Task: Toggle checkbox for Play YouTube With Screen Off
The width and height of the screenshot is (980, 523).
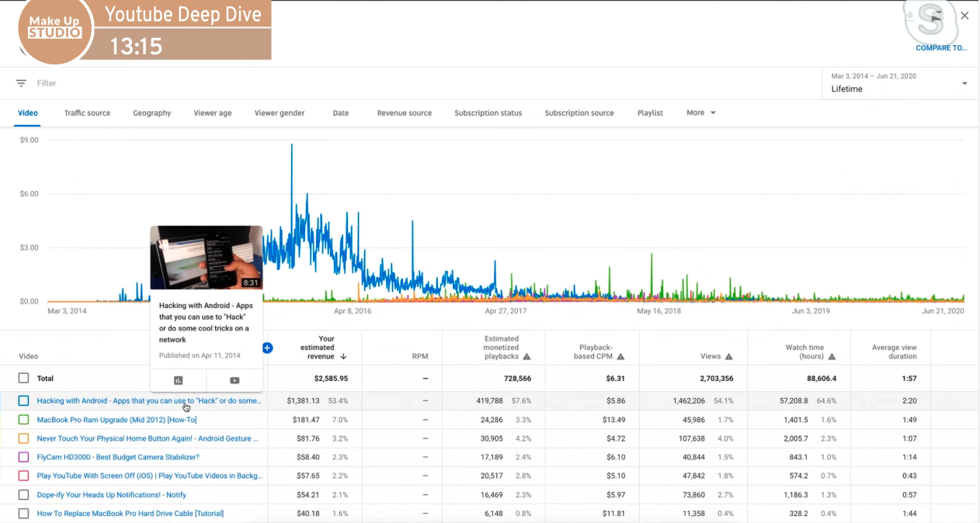Action: pos(23,476)
